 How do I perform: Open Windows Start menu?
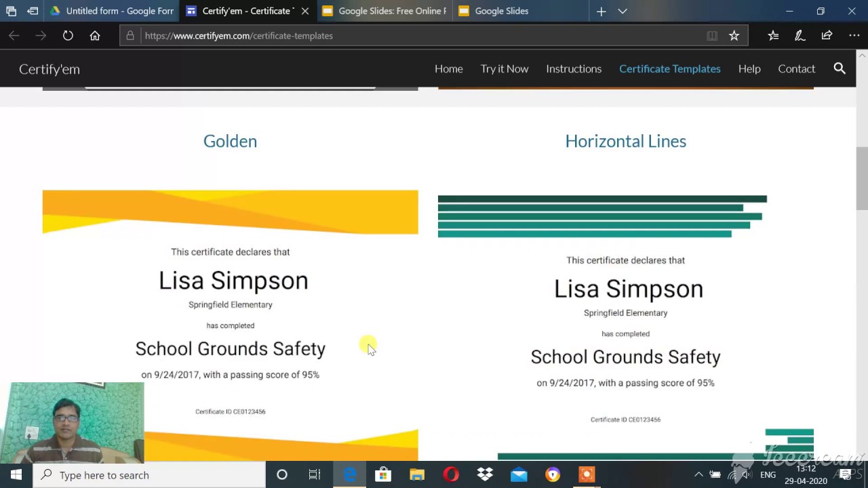[x=16, y=475]
